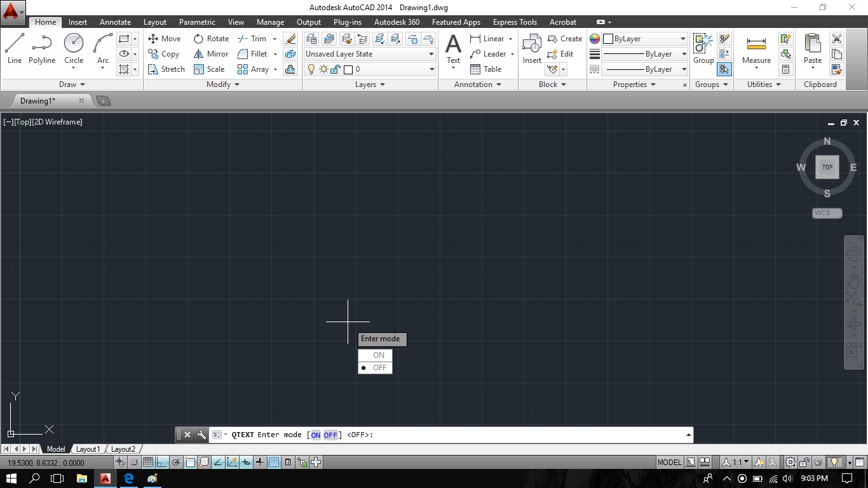Expand the Annotation panel

(478, 85)
